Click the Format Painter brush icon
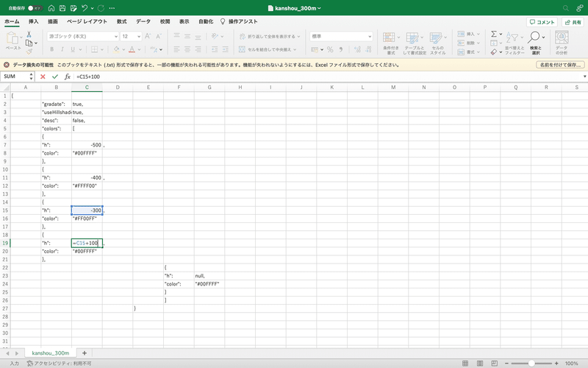Screen dimensions: 588x368 29,52
